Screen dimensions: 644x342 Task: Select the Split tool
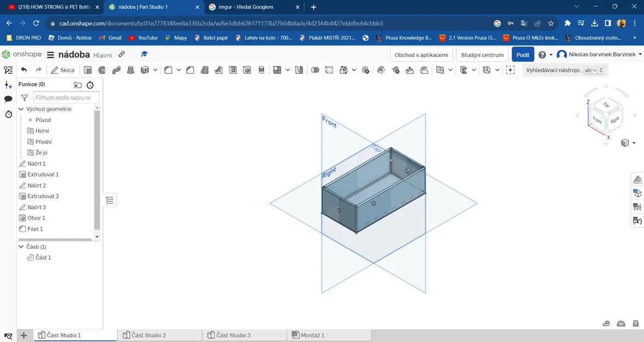(329, 70)
